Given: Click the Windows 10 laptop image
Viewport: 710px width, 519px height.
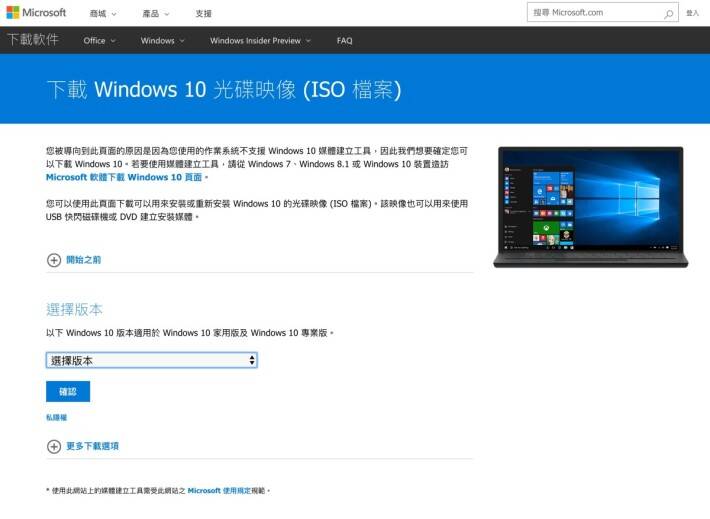Looking at the screenshot, I should (590, 207).
